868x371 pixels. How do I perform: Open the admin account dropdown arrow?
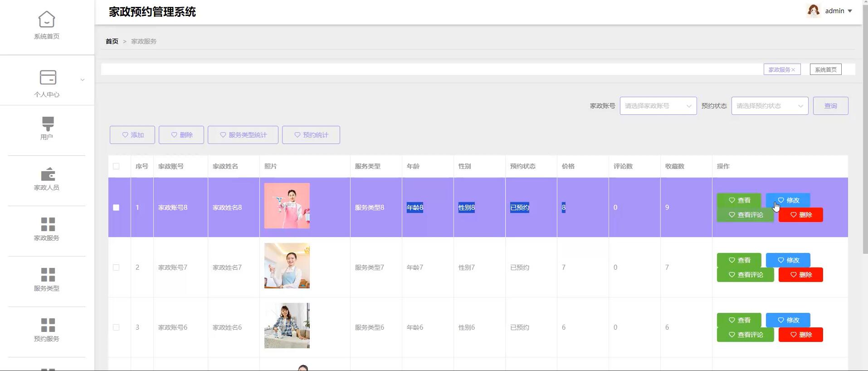(x=850, y=11)
